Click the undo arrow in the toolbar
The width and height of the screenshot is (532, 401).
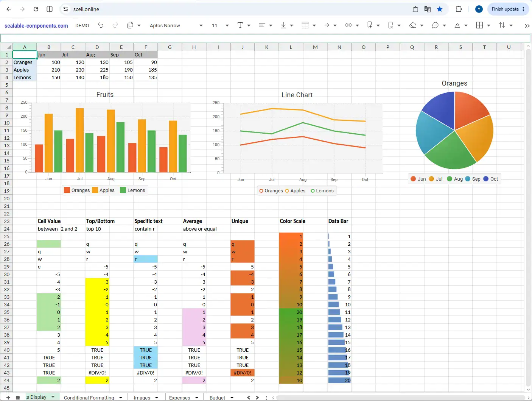click(x=100, y=25)
